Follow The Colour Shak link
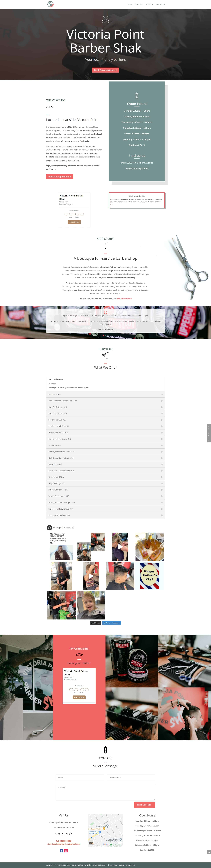The height and width of the screenshot is (868, 211). (124, 299)
